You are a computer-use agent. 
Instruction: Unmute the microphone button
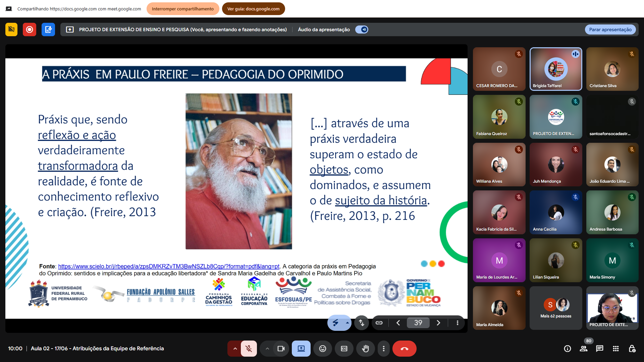pos(249,349)
